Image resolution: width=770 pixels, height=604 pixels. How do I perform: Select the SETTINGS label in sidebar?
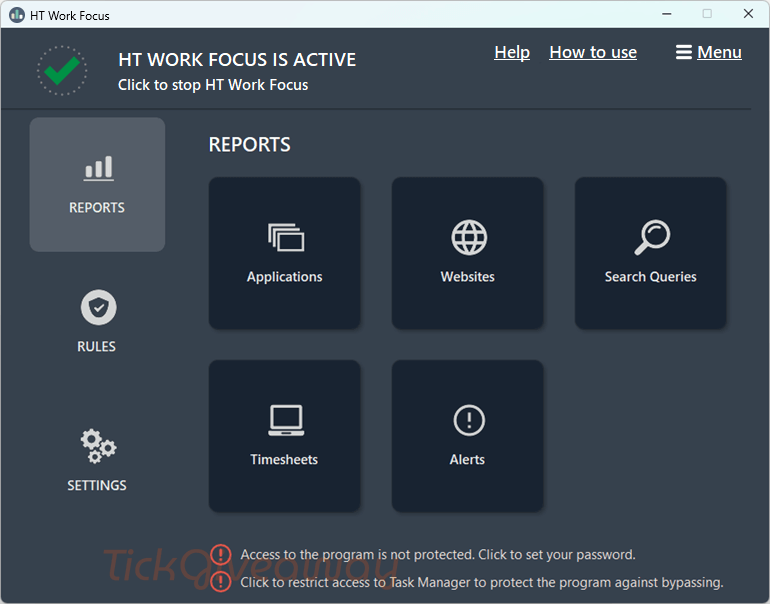click(x=97, y=486)
